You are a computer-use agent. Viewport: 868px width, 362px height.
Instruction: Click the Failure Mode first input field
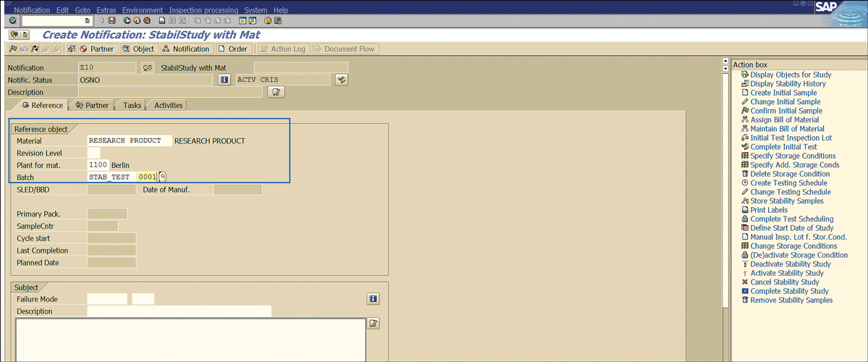107,299
